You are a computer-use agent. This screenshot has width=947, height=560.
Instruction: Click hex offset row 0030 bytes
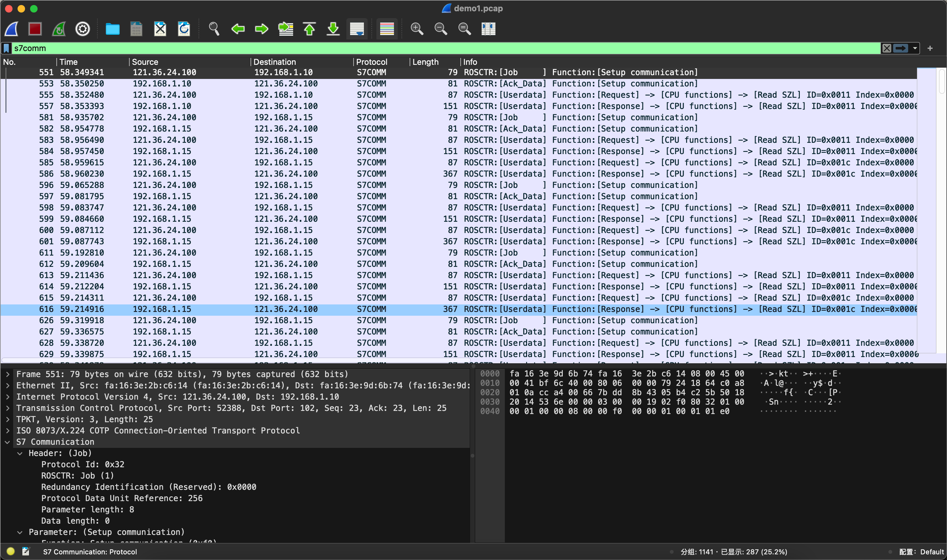(x=627, y=402)
